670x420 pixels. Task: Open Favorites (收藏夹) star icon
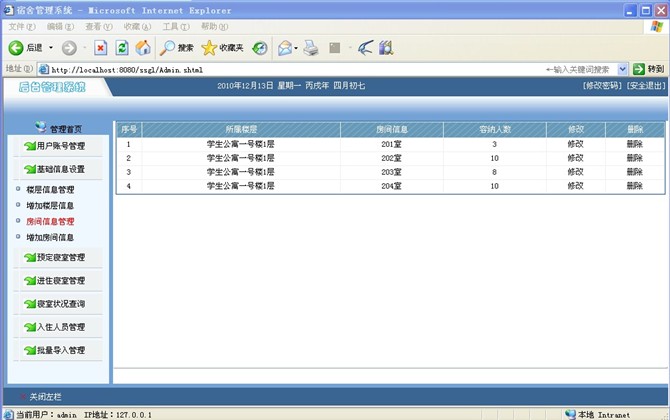222,47
